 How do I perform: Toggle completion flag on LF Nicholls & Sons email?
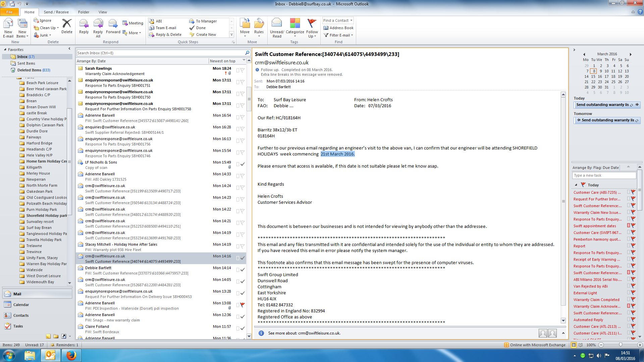coord(242,164)
